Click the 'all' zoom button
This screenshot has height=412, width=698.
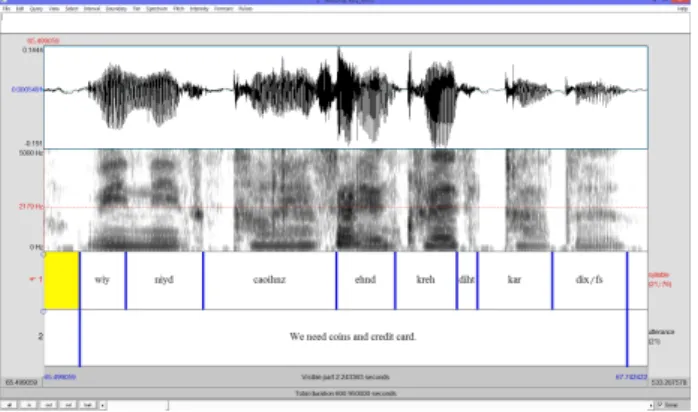(x=9, y=405)
